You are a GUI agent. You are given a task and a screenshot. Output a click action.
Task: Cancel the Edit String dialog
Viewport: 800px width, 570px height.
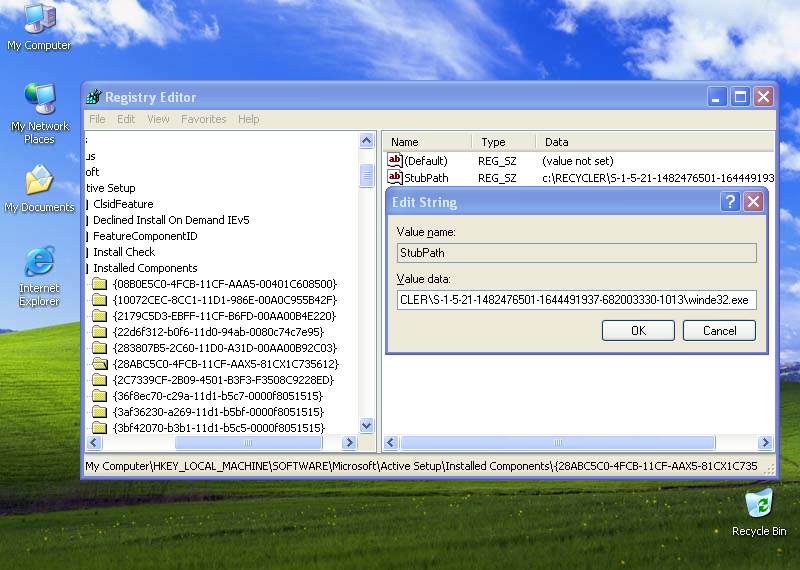719,331
